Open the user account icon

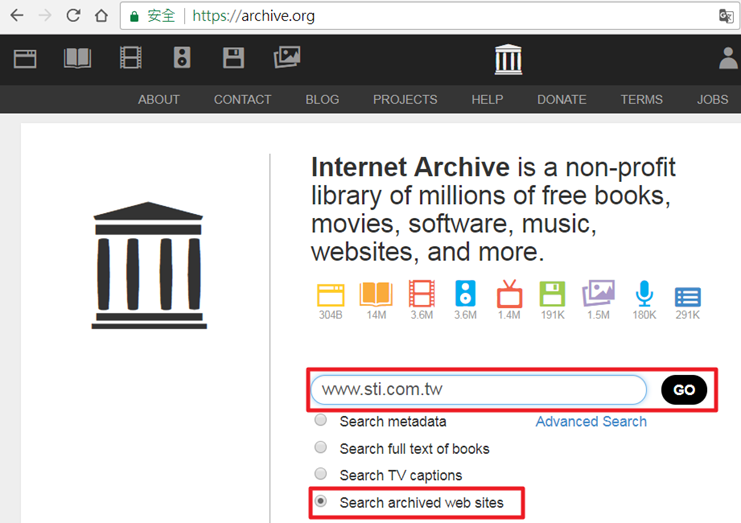tap(728, 58)
